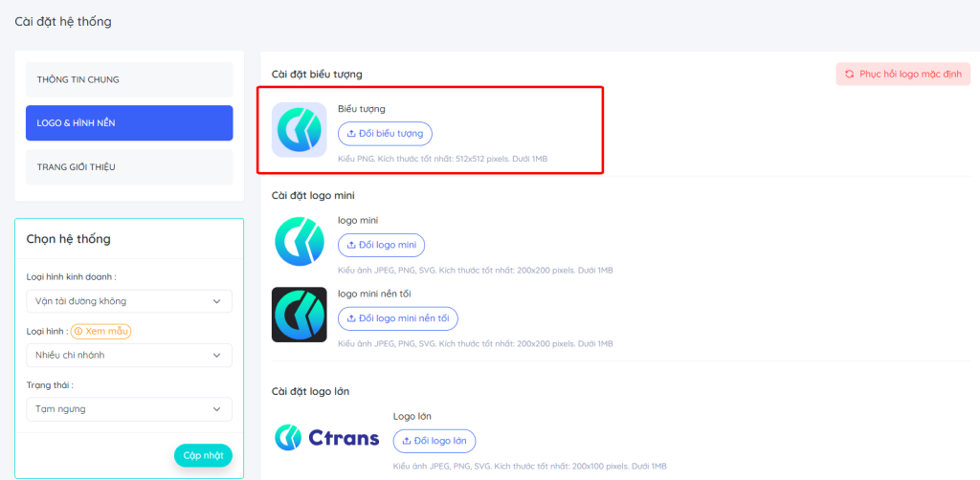
Task: Select the LOGO & HÌNH NỀN tab
Action: 129,123
